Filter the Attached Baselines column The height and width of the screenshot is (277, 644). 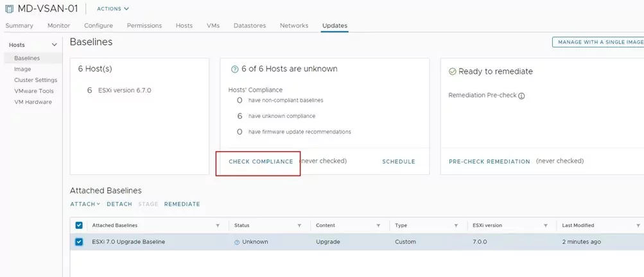[x=218, y=226]
